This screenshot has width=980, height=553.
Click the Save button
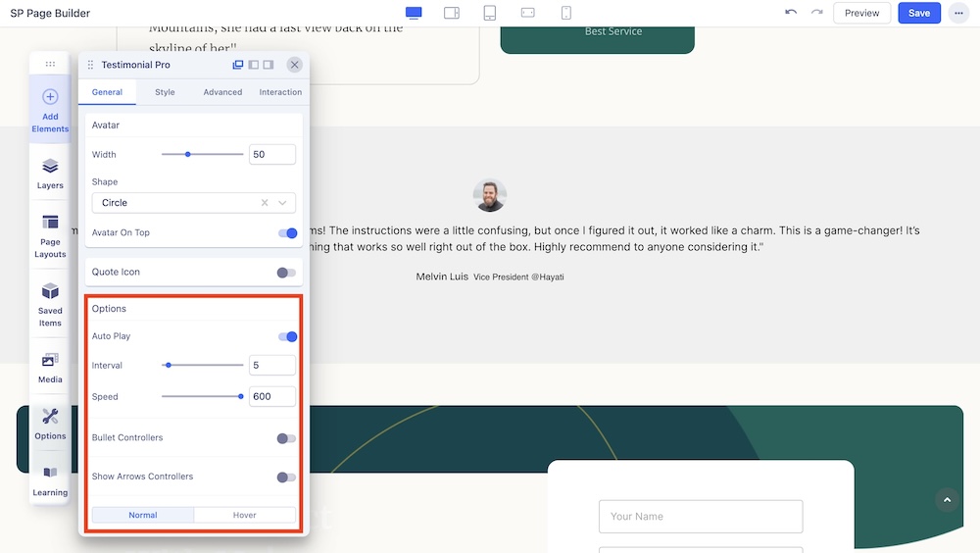[x=918, y=13]
